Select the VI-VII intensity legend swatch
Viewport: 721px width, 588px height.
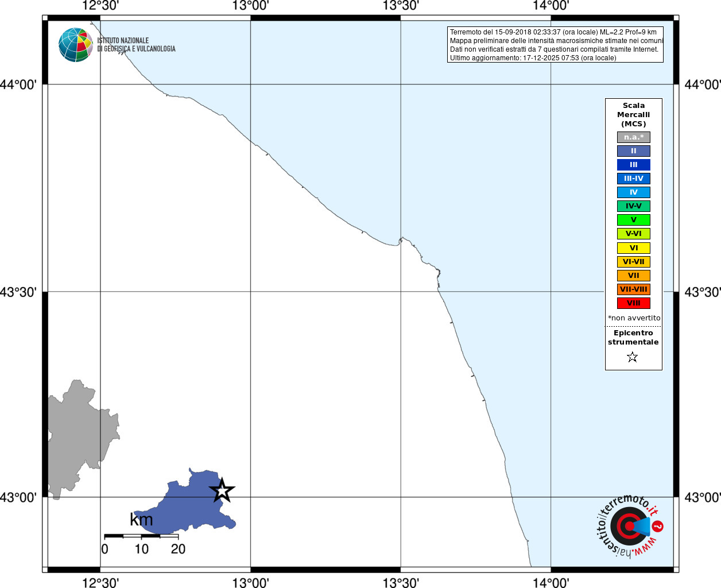(634, 262)
